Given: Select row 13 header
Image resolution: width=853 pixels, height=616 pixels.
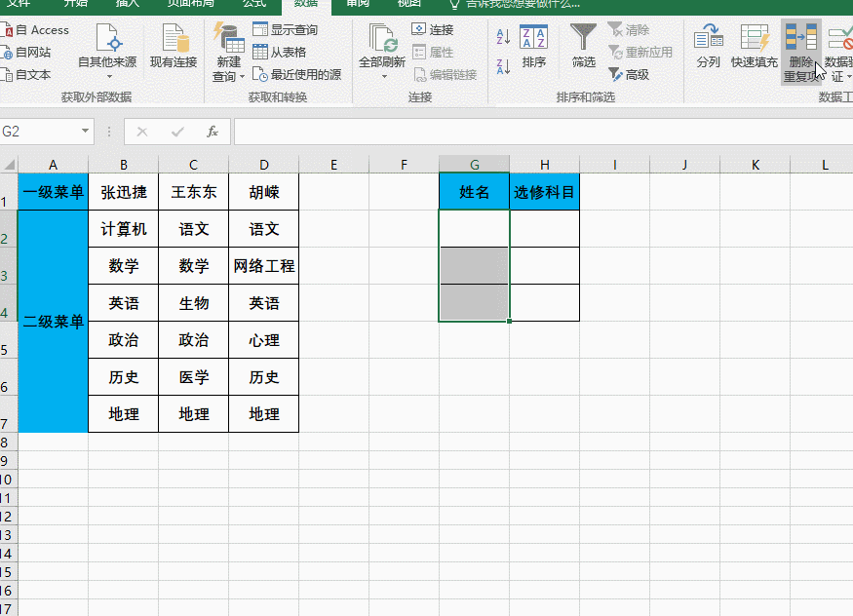Looking at the screenshot, I should point(8,534).
